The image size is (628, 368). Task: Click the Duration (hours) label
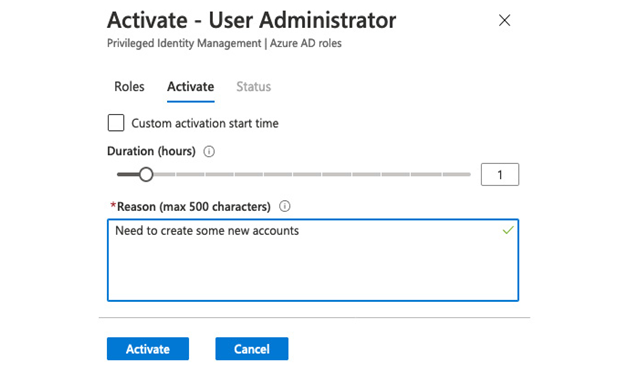click(151, 151)
